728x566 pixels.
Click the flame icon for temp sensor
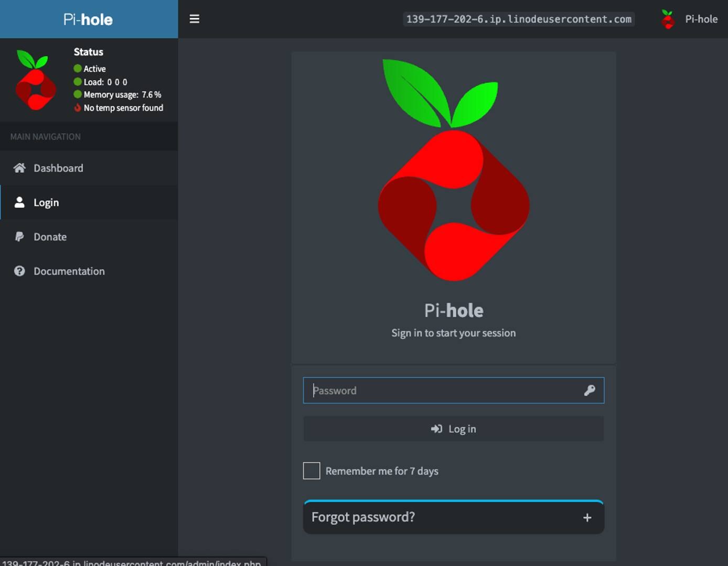(x=78, y=108)
